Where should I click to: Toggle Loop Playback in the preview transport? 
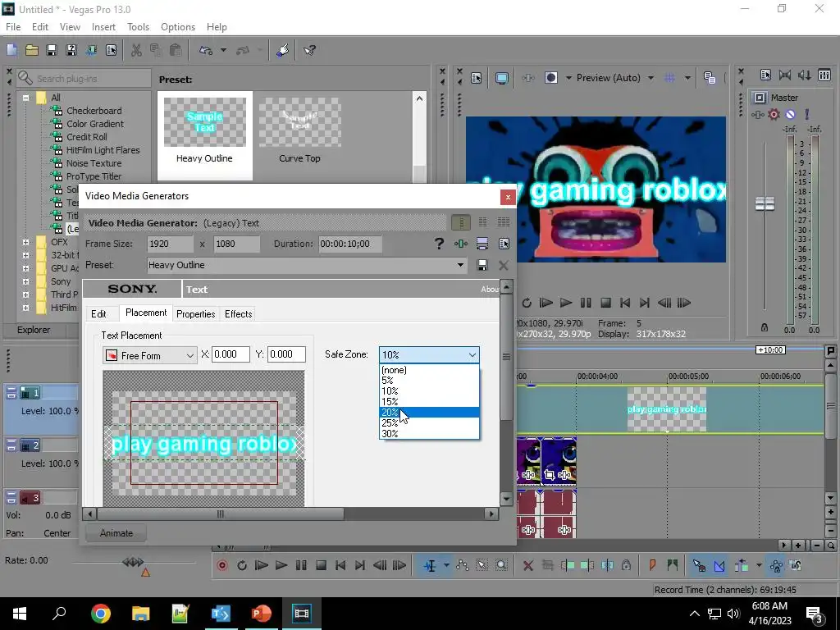pyautogui.click(x=526, y=303)
